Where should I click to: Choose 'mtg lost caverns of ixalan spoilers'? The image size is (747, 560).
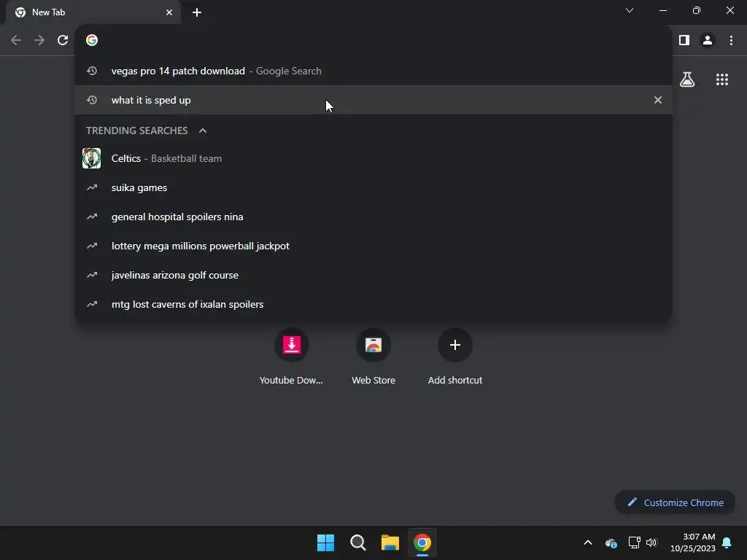(x=373, y=304)
